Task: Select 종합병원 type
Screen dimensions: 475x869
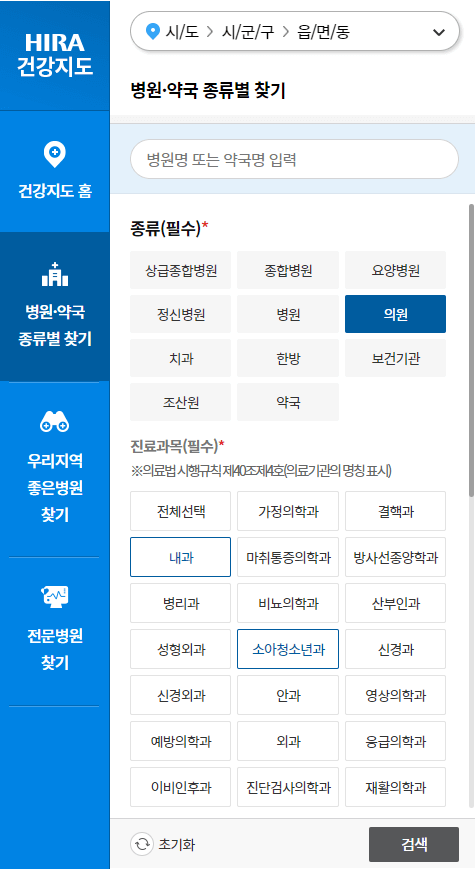Action: tap(288, 270)
